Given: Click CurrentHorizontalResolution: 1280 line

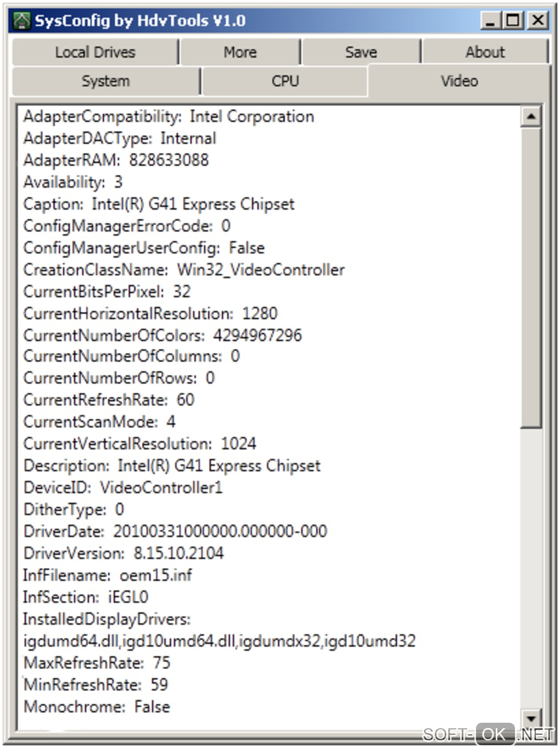Looking at the screenshot, I should click(150, 314).
